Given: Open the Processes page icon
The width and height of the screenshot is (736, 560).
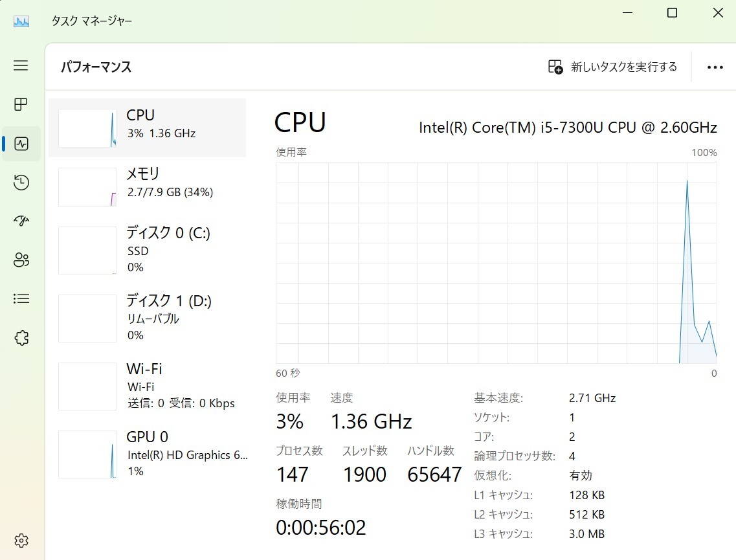Looking at the screenshot, I should 21,104.
